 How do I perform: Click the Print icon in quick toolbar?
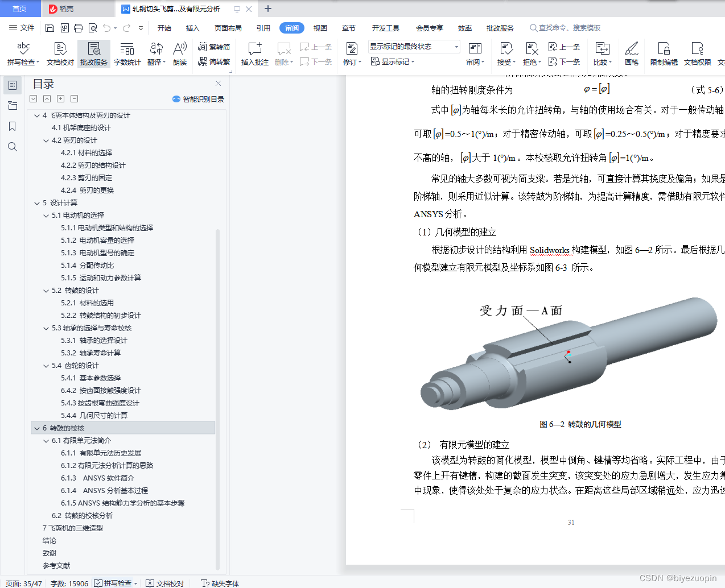pos(79,28)
